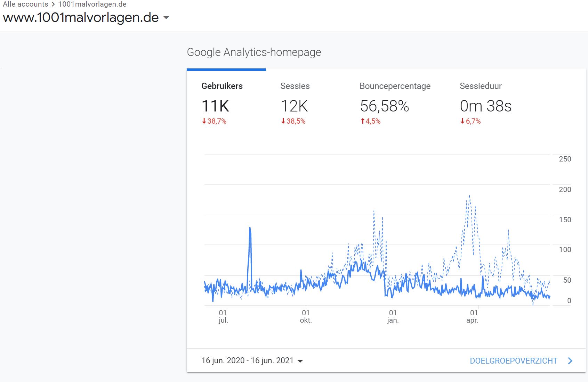Viewport: 588px width, 382px height.
Task: Click the 56,58% bounce rate value
Action: pos(384,106)
